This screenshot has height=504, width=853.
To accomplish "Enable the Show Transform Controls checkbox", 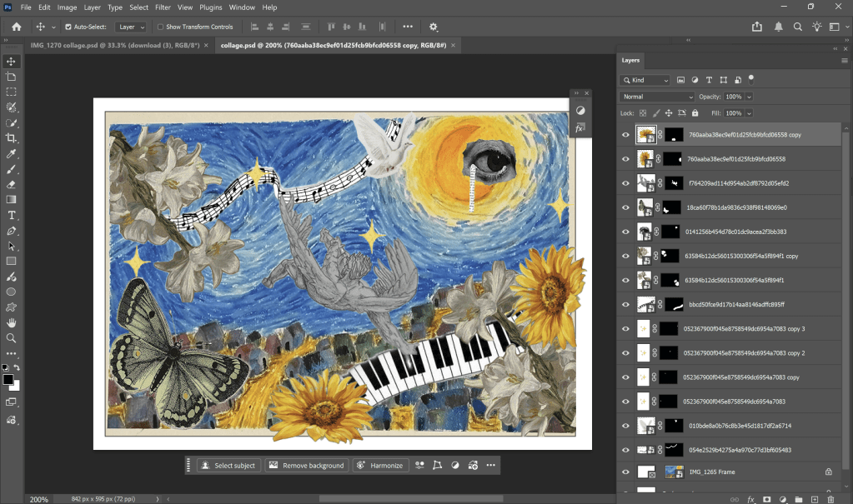I will point(161,27).
